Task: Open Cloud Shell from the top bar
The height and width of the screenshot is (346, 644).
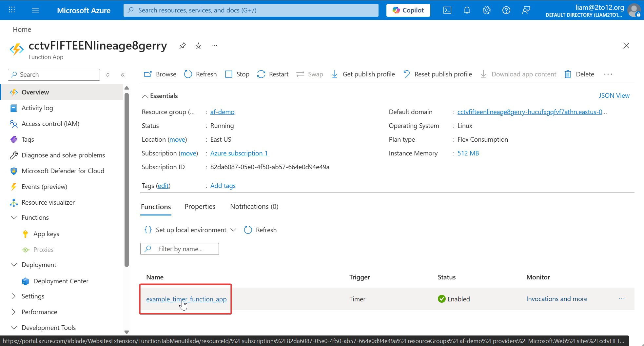Action: tap(447, 10)
